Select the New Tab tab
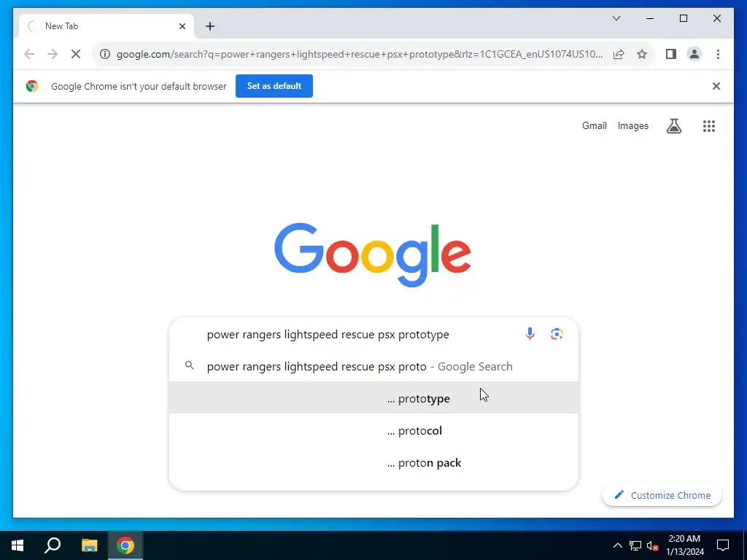 [x=107, y=26]
